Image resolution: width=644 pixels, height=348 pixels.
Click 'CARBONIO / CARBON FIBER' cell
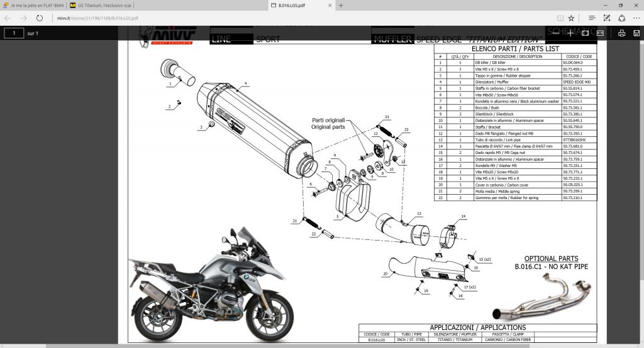click(x=508, y=339)
